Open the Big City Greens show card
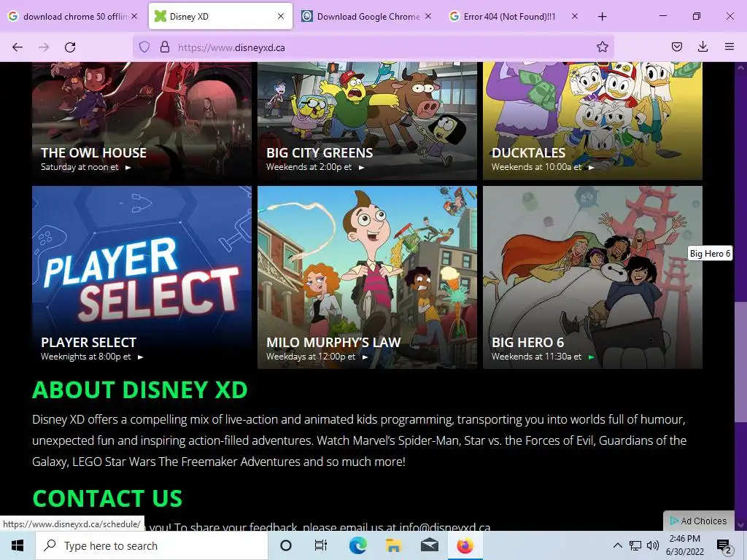The image size is (747, 560). click(367, 121)
